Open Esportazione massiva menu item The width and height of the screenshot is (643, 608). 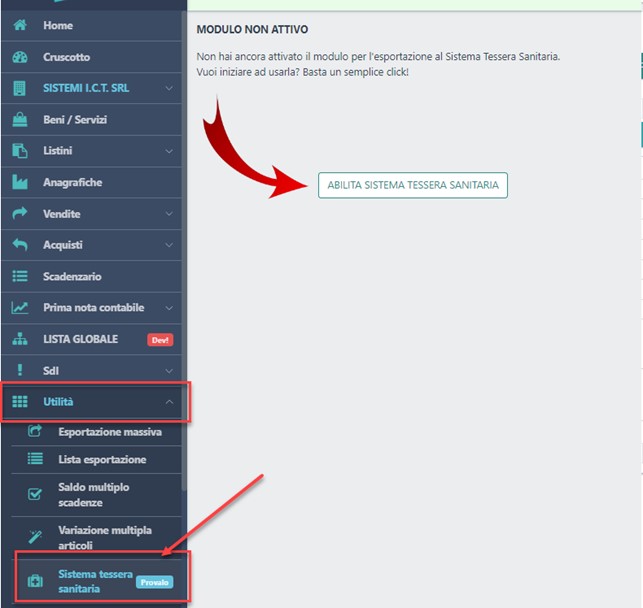click(109, 432)
